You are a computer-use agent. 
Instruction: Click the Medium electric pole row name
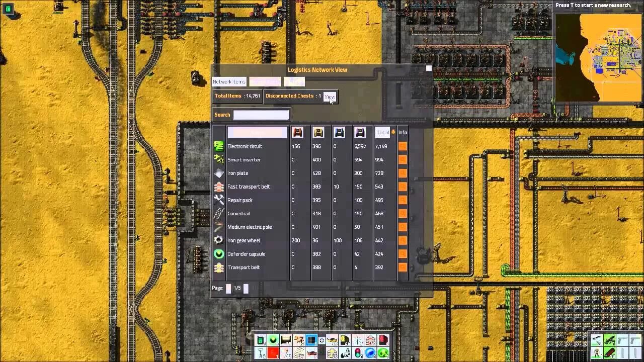[250, 227]
